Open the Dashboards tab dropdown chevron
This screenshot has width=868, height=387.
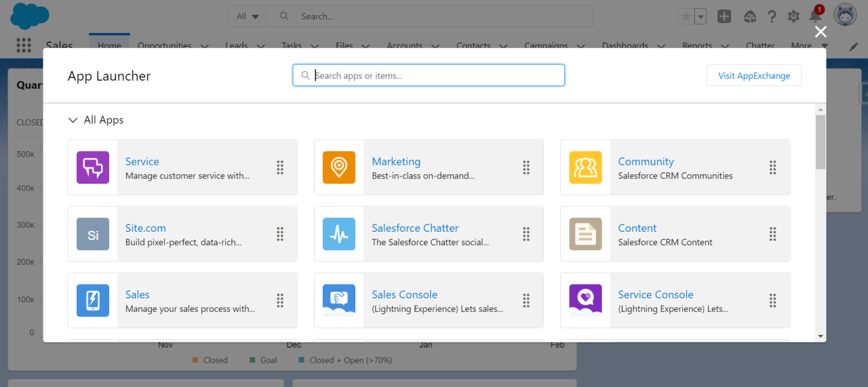point(661,46)
